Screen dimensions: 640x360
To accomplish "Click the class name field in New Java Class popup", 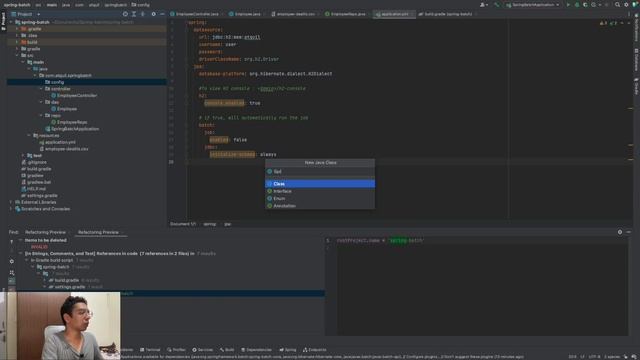I will pyautogui.click(x=320, y=171).
